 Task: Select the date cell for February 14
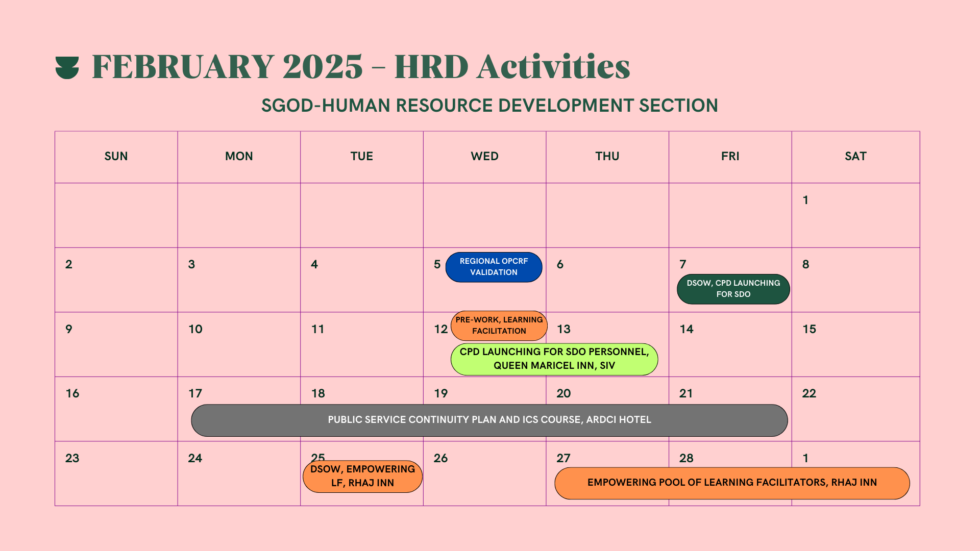click(x=730, y=343)
